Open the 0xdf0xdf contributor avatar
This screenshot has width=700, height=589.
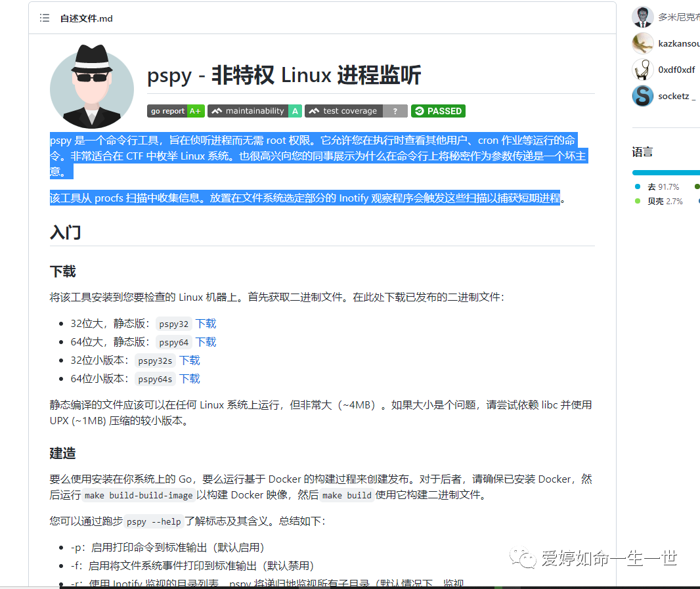point(643,70)
